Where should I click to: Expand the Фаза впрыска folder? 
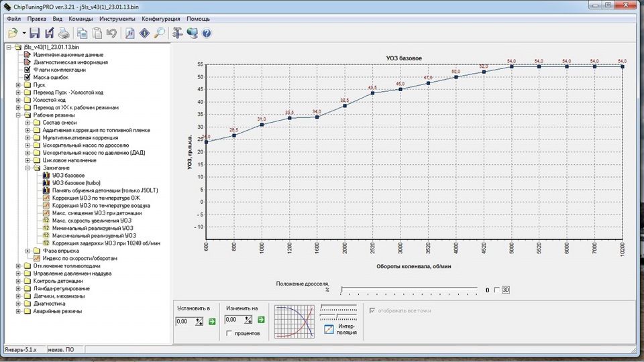(x=28, y=251)
